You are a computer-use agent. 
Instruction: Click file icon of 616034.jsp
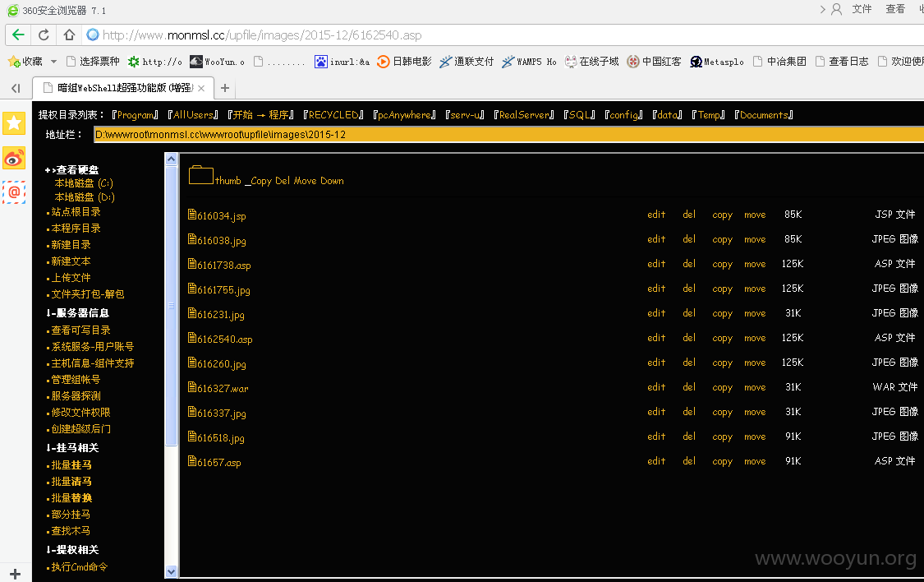click(192, 214)
